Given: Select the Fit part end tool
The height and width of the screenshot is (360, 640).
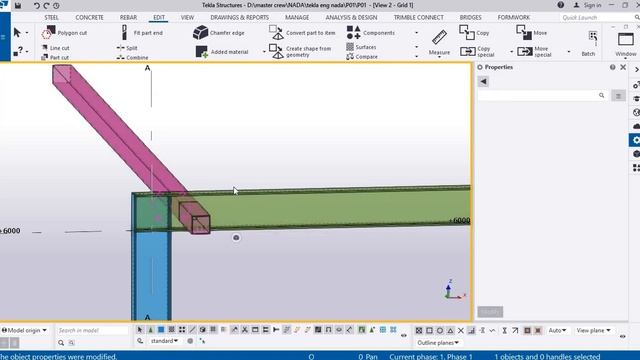Looking at the screenshot, I should pyautogui.click(x=142, y=33).
